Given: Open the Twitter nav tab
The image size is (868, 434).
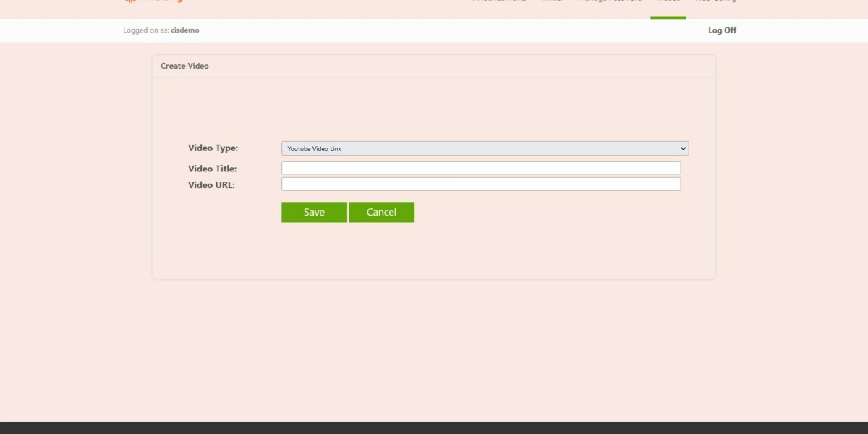Looking at the screenshot, I should 553,2.
